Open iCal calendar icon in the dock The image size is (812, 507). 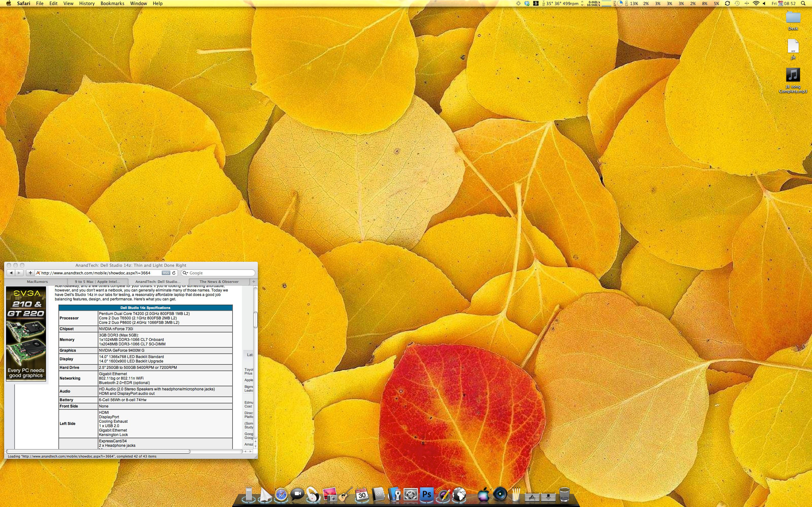point(362,495)
